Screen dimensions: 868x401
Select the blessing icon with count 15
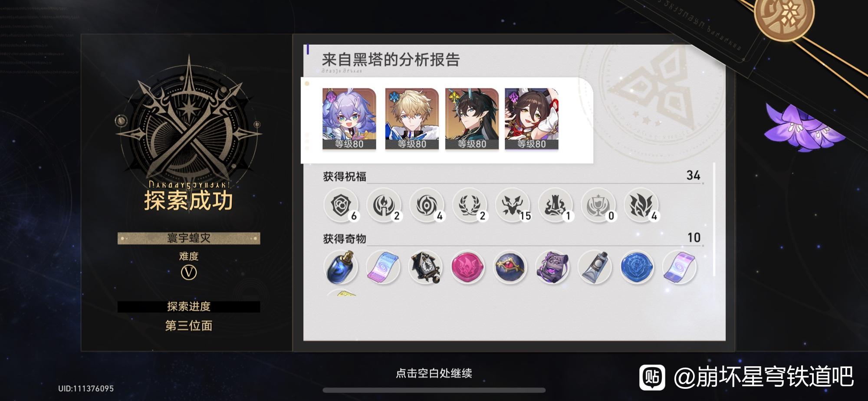[x=513, y=205]
